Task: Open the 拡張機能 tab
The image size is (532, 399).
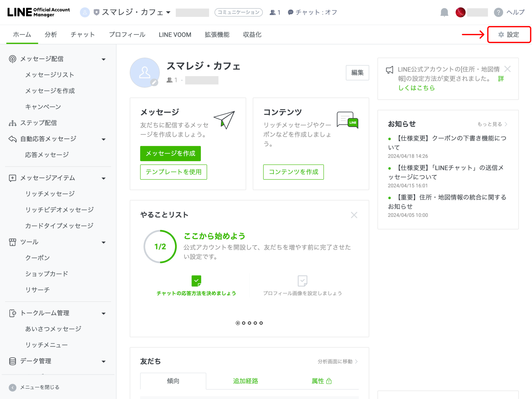Action: [x=217, y=35]
